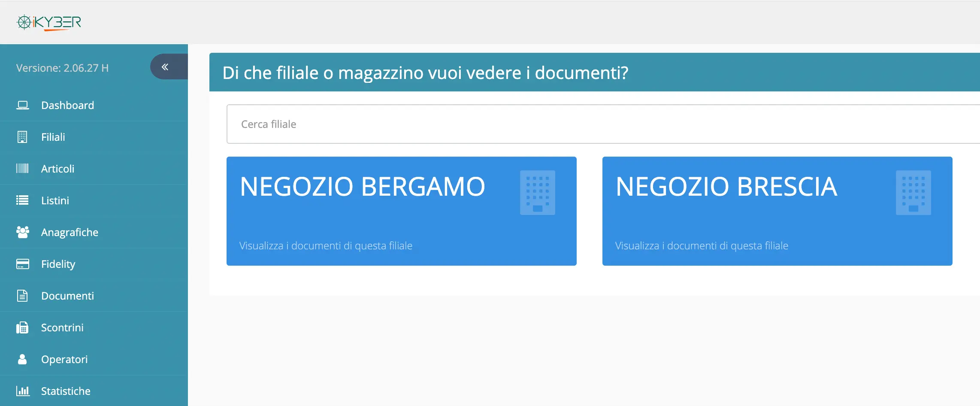Go to Operatori section
Image resolution: width=980 pixels, height=406 pixels.
(x=94, y=359)
